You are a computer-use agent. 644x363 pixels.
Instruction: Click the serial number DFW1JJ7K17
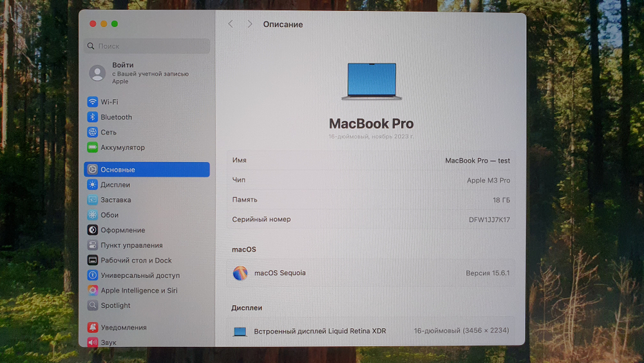[x=489, y=220]
